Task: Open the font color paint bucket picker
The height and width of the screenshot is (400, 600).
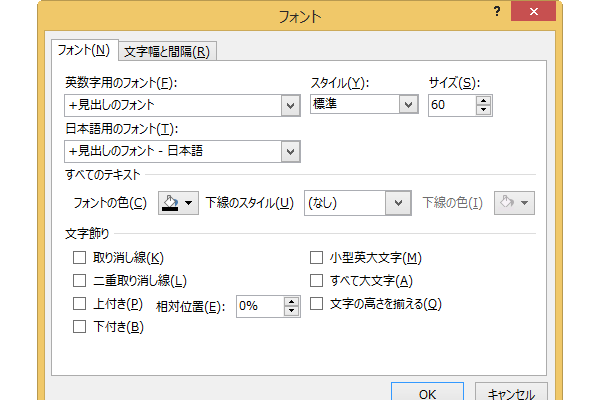Action: 178,203
